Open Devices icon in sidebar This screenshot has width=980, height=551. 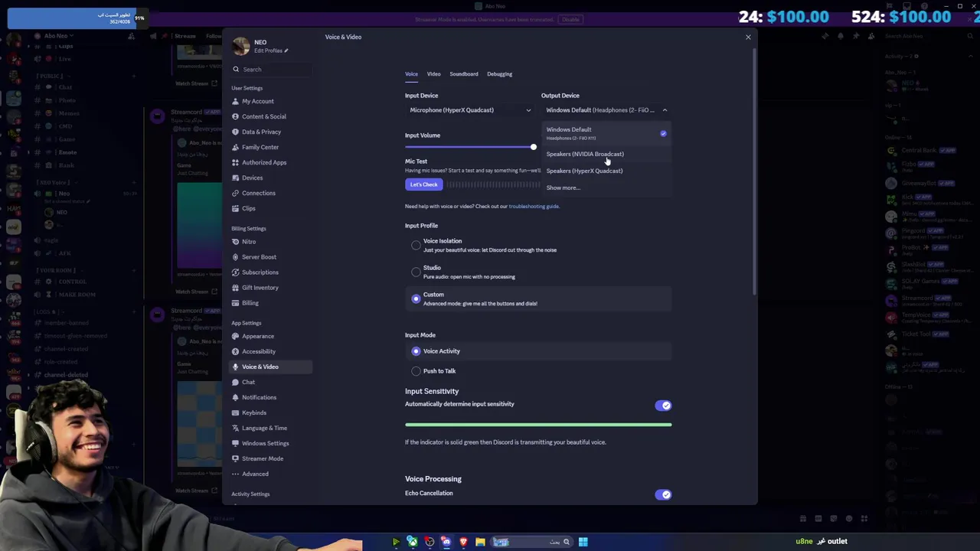pos(236,178)
